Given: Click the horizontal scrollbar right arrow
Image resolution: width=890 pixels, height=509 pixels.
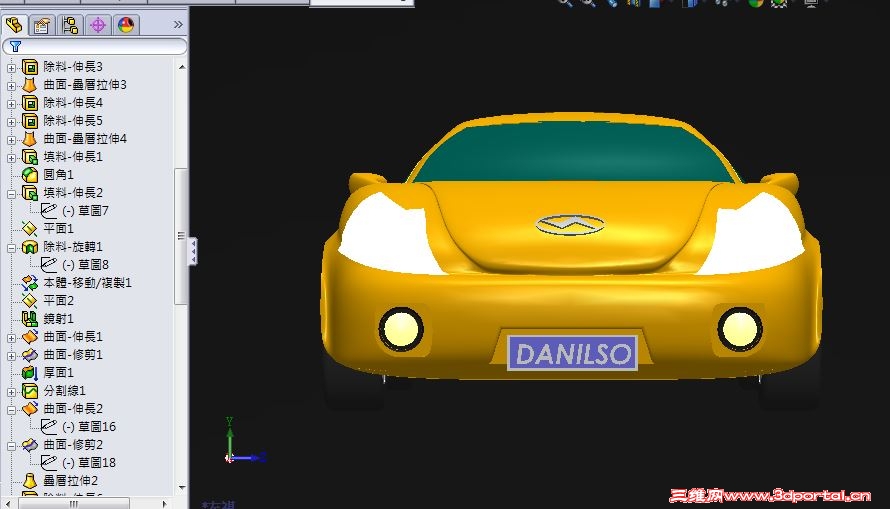Looking at the screenshot, I should 165,503.
